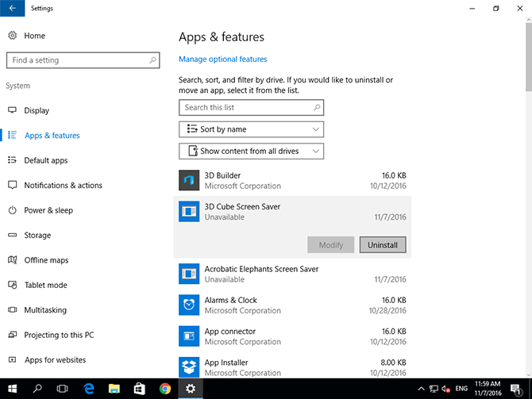Click the vertical scrollbar thumb
This screenshot has height=399, width=532.
tap(529, 57)
